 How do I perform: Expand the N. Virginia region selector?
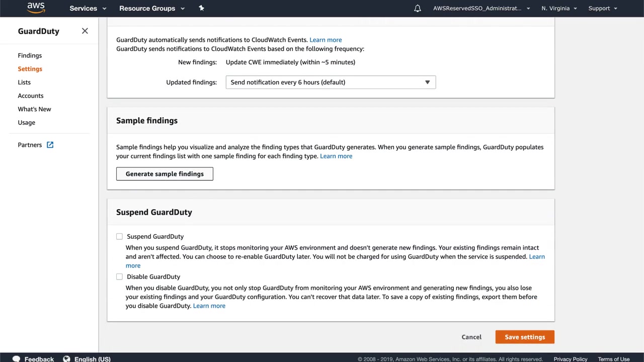click(x=559, y=9)
